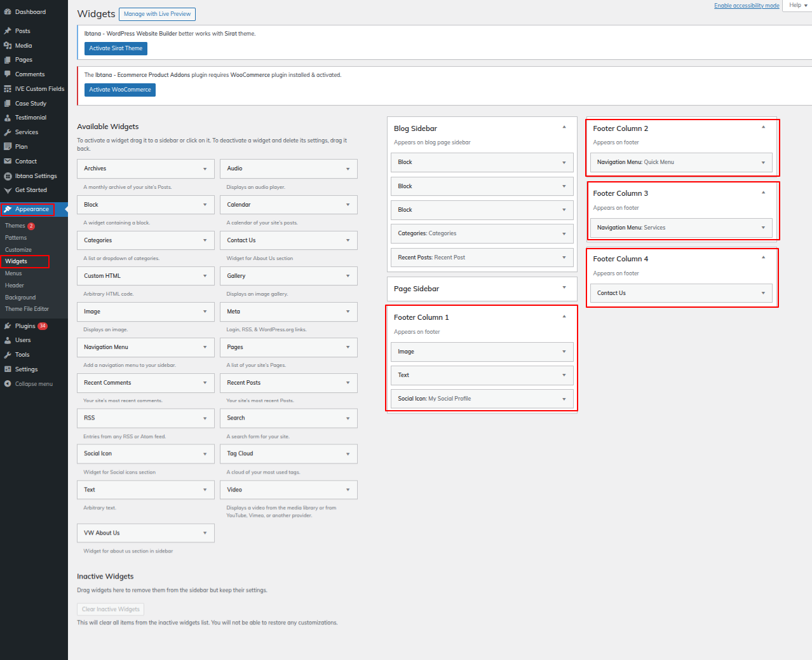Click the Comments bubble icon

8,74
